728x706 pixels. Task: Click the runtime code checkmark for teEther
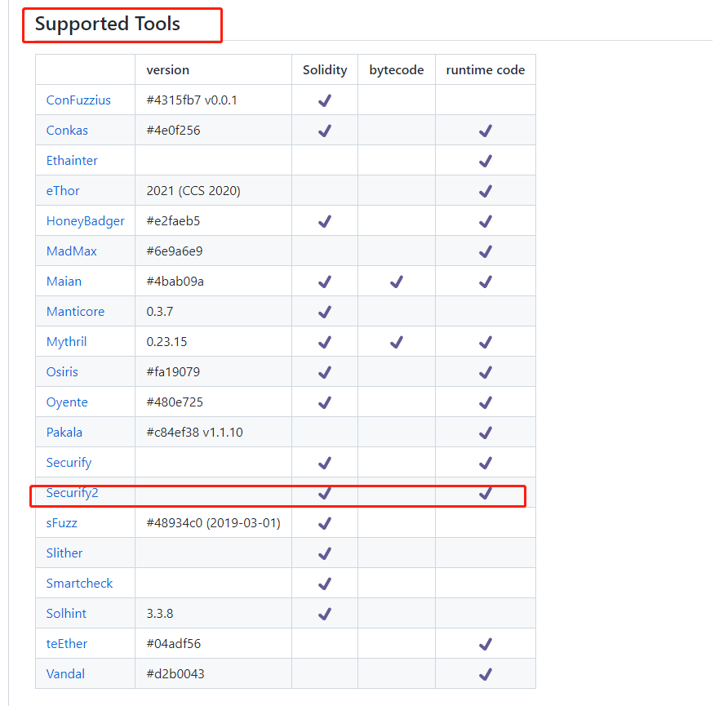[485, 643]
